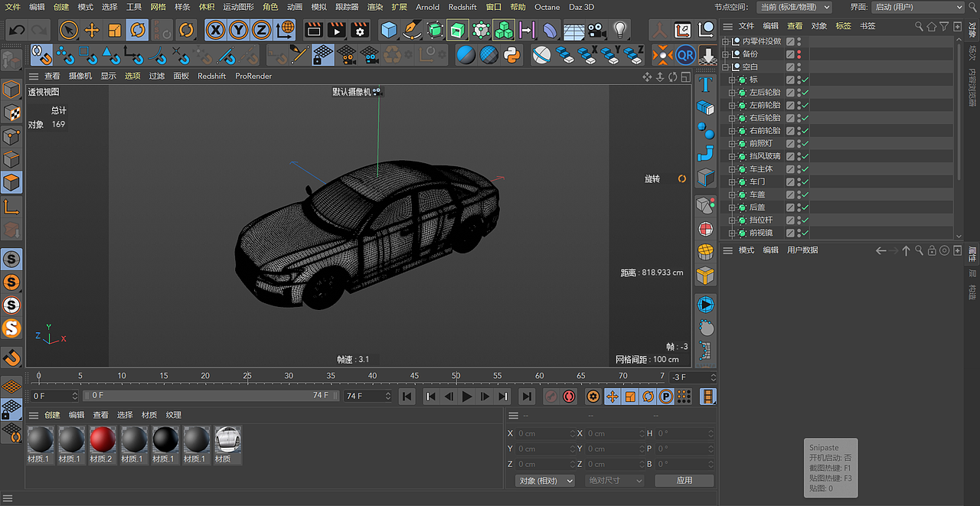Click the QR code toolbar icon
The image size is (980, 506).
click(x=686, y=54)
